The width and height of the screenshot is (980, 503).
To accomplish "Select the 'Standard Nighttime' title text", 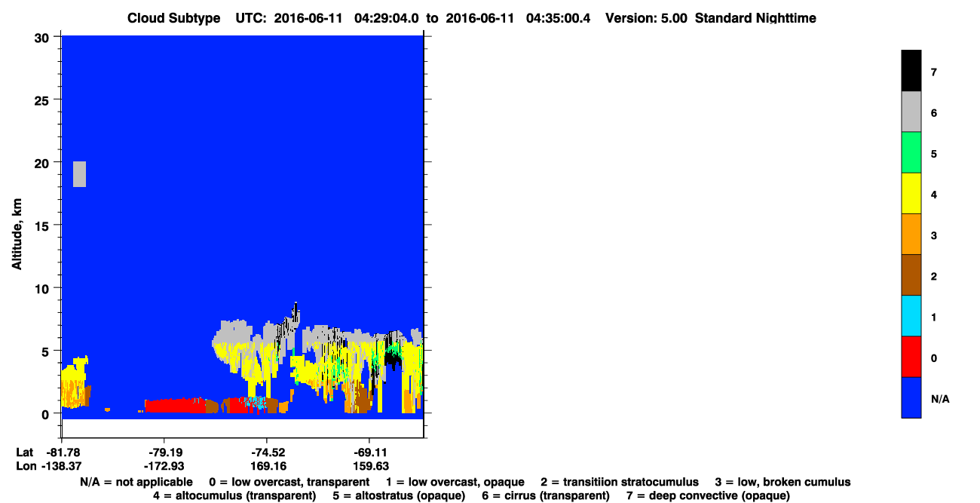I will (x=755, y=18).
